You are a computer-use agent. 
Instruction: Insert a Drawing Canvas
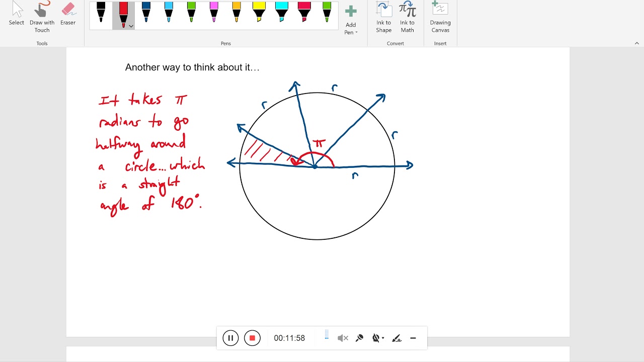(x=440, y=17)
